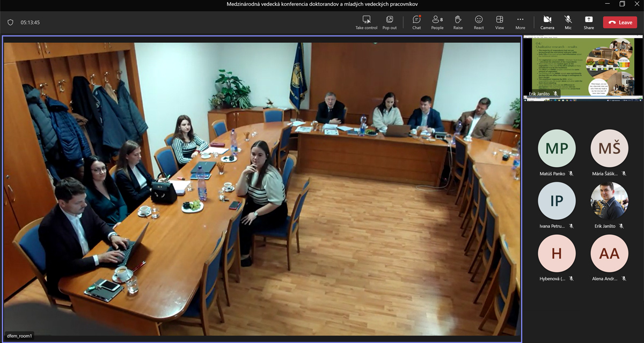The image size is (644, 343).
Task: Select Ivana Petru participant avatar
Action: [557, 201]
